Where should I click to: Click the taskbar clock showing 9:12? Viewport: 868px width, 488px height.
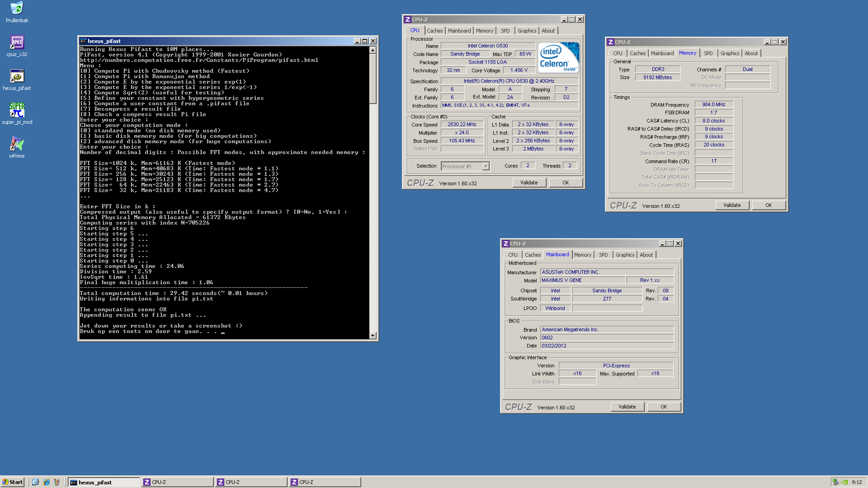coord(857,482)
